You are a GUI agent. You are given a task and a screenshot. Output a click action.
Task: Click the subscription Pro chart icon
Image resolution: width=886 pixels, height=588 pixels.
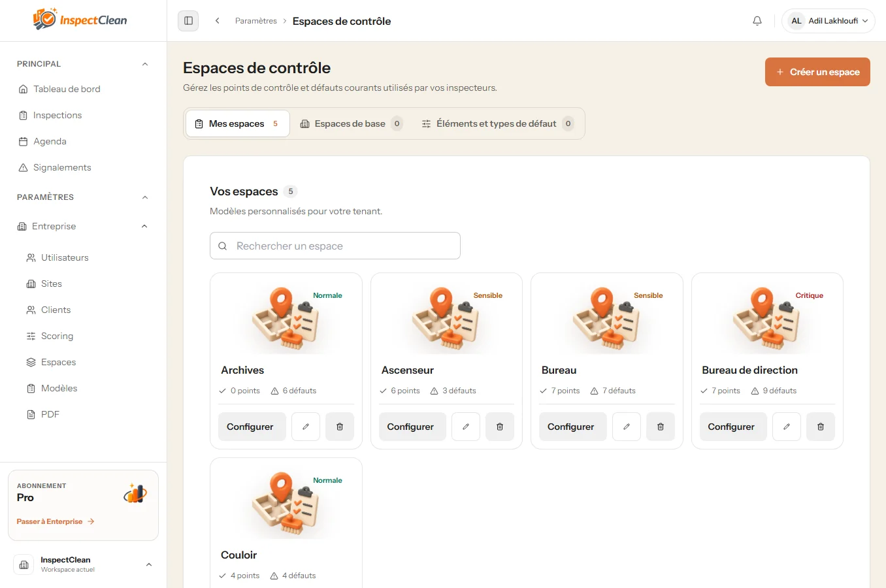[135, 493]
